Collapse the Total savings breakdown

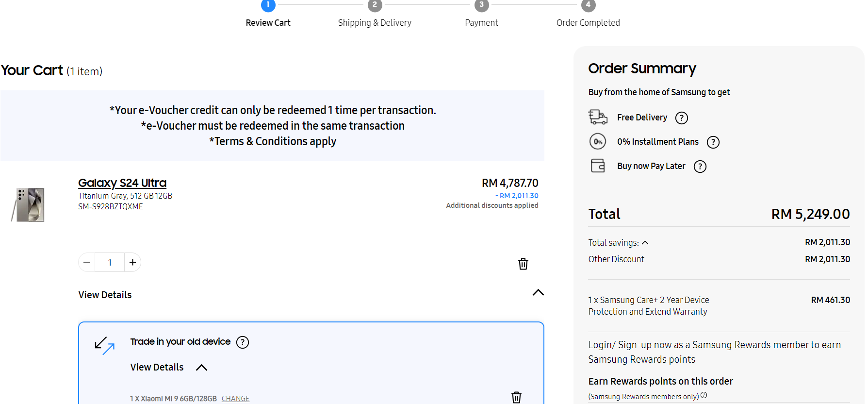click(x=645, y=243)
